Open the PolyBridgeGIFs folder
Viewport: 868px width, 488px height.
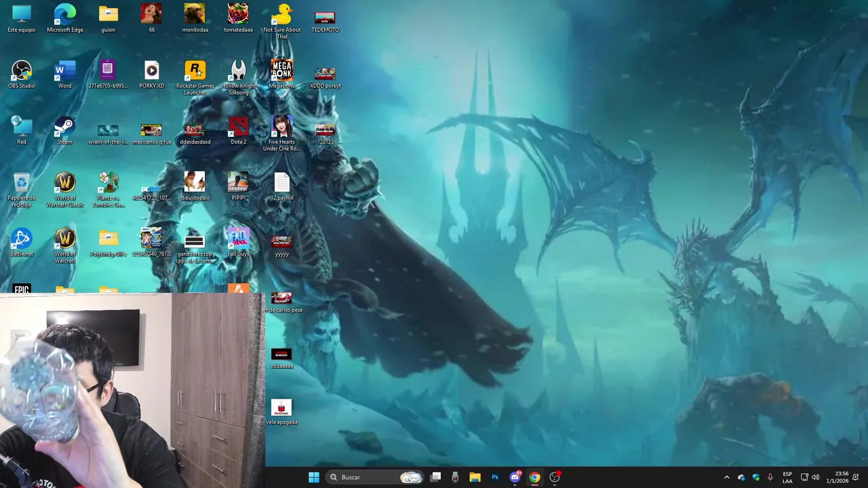click(x=108, y=243)
